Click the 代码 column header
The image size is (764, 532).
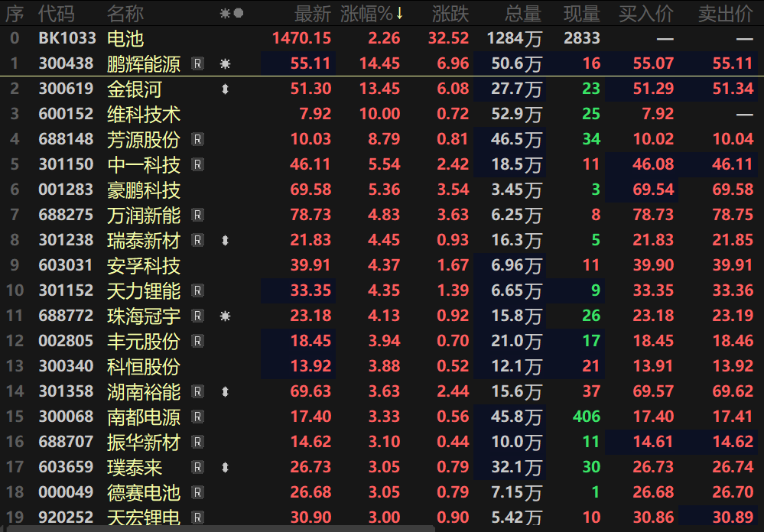point(57,14)
